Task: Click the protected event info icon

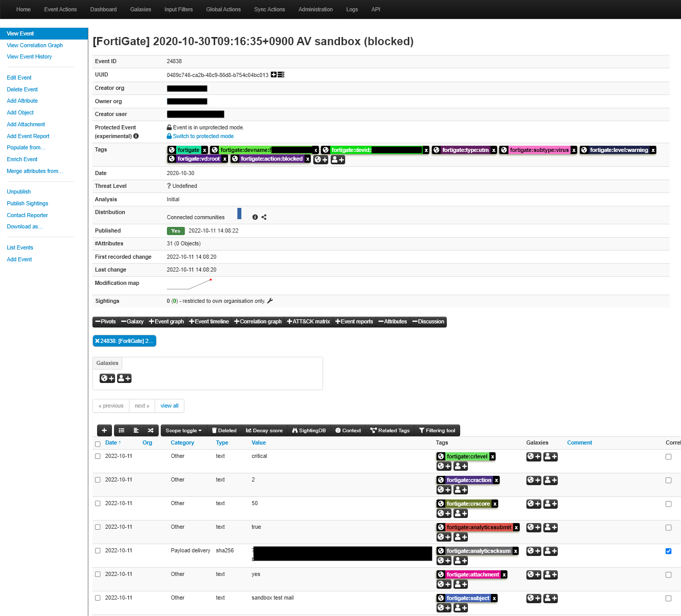Action: 136,136
